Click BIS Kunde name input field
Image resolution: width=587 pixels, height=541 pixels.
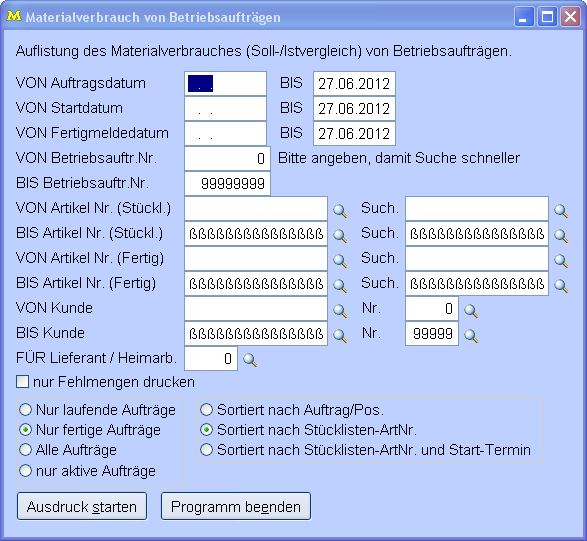click(x=256, y=333)
